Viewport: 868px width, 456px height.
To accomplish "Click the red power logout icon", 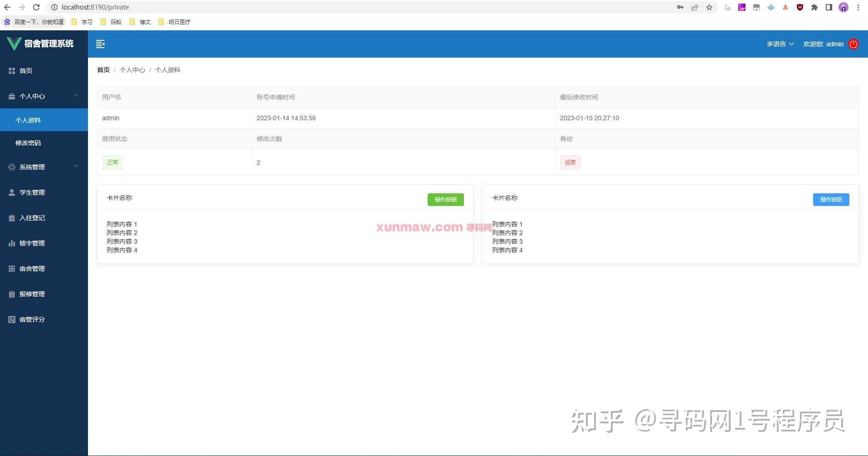I will click(x=853, y=44).
